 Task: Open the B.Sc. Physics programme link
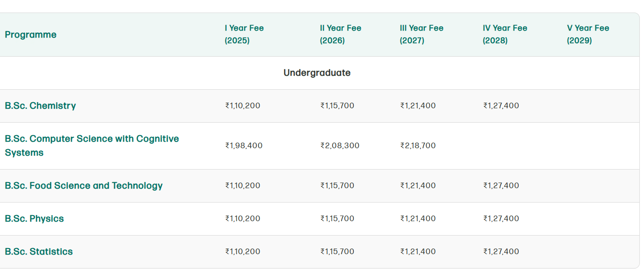point(34,219)
